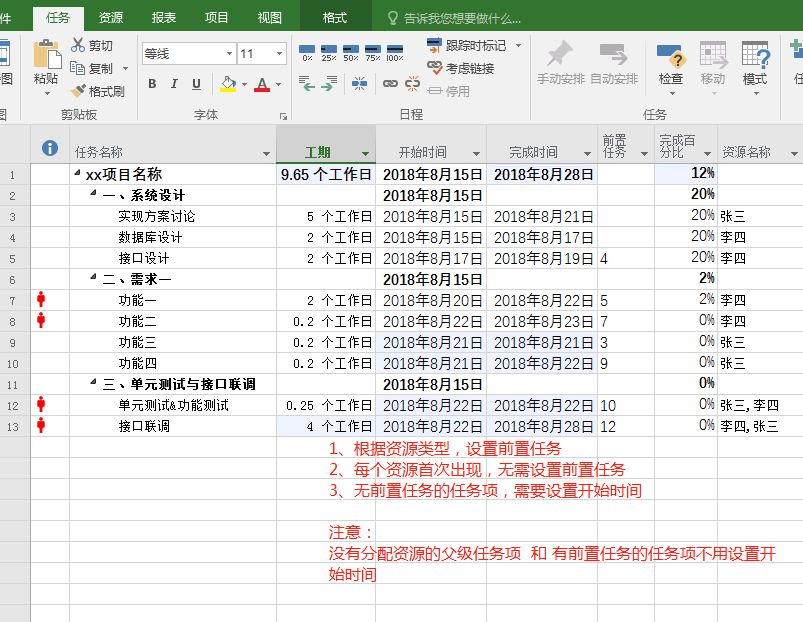Screen dimensions: 803x622
Task: Open the 开始时间 column filter dropdown
Action: click(x=476, y=154)
